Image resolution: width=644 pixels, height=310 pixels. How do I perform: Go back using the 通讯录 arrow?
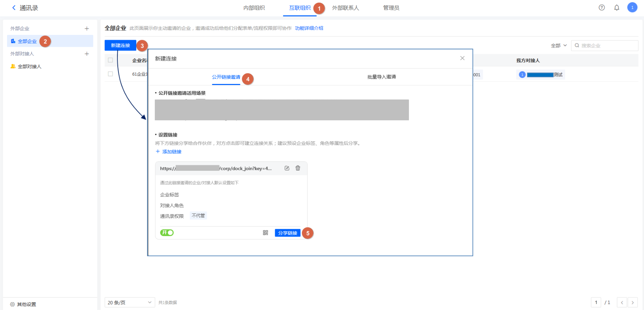[x=14, y=8]
